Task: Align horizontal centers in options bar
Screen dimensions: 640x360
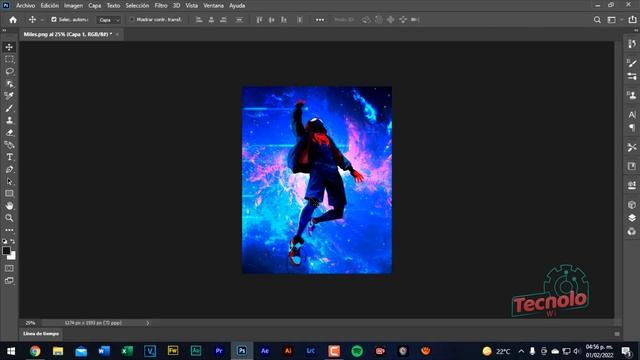Action: pyautogui.click(x=211, y=20)
